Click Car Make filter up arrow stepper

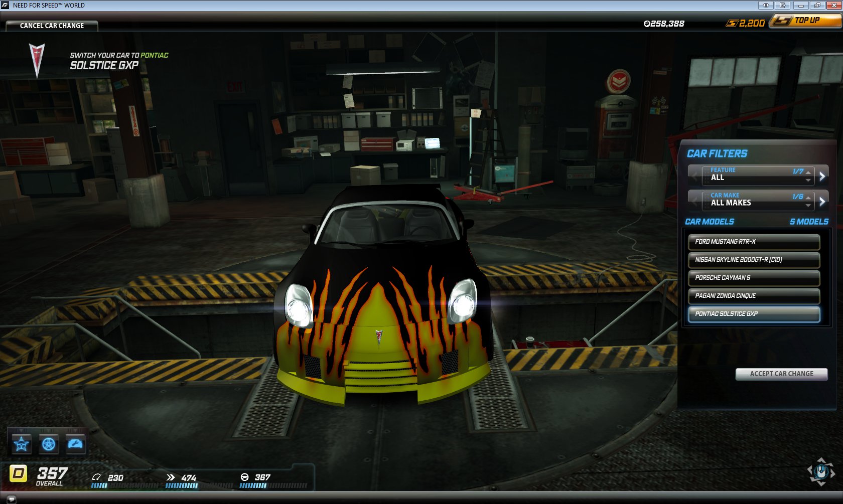coord(808,198)
